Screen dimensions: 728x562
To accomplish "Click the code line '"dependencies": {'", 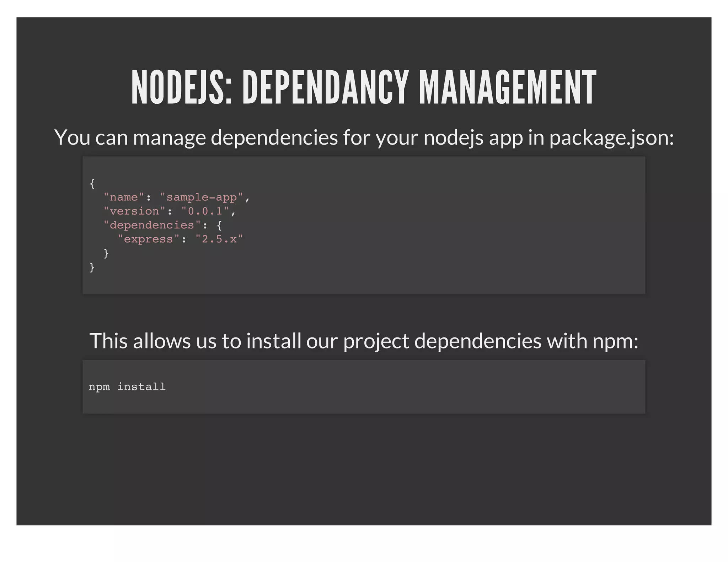I will pos(162,225).
